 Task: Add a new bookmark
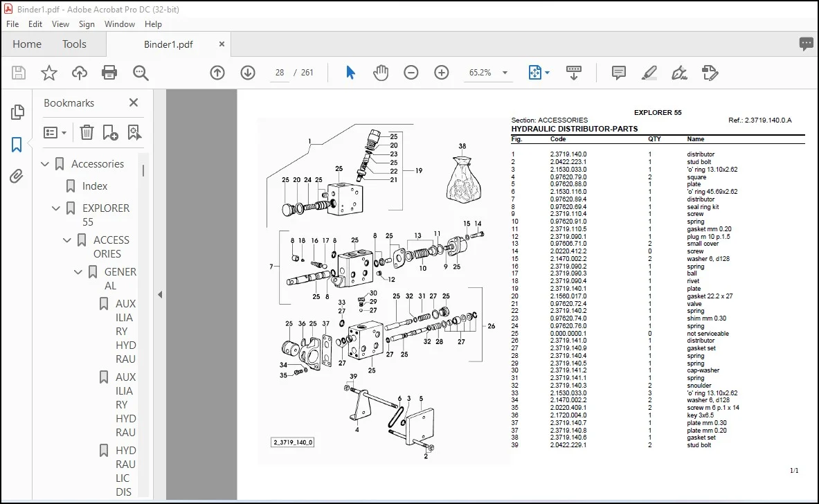[110, 133]
